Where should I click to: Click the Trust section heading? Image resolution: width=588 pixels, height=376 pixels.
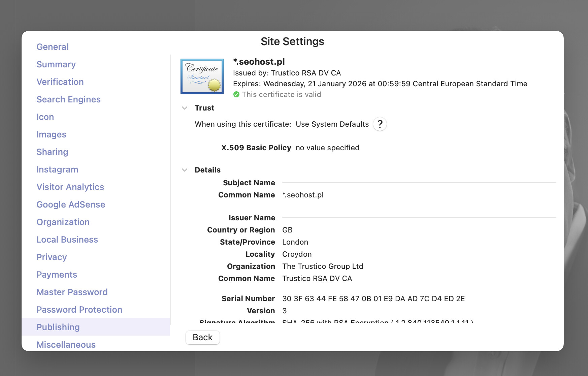point(204,108)
